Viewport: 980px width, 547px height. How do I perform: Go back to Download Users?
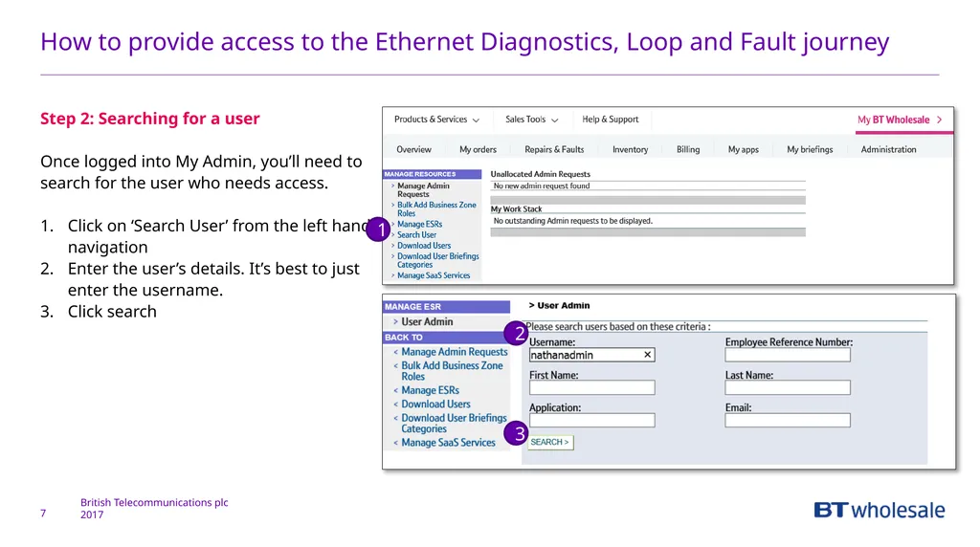point(435,404)
